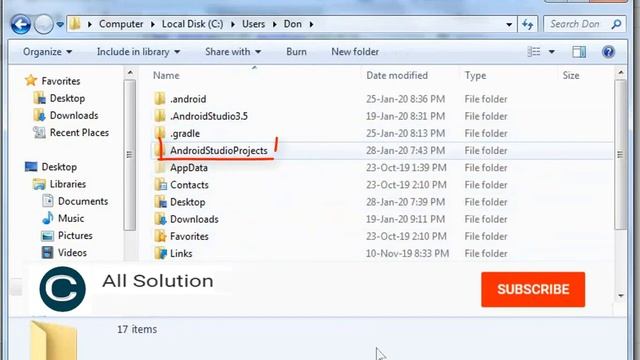640x360 pixels.
Task: Select the Desktop folder icon in the file list
Action: [x=160, y=202]
